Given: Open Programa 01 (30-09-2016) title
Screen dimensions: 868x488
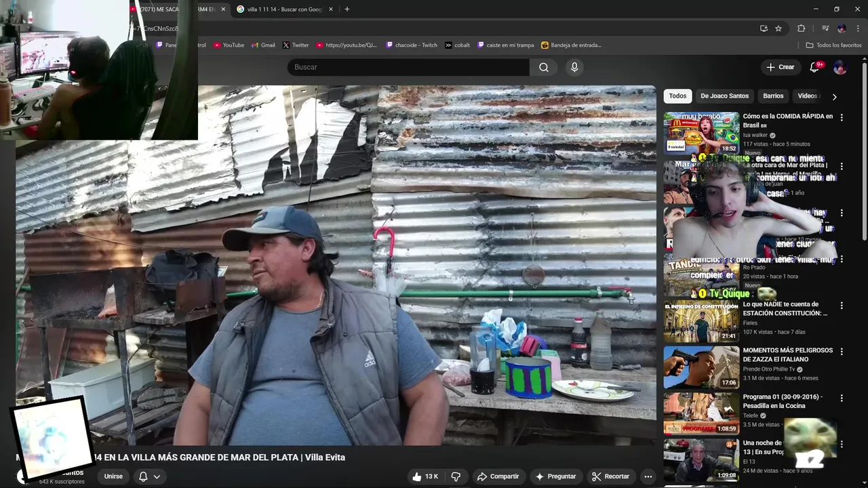Looking at the screenshot, I should (783, 401).
